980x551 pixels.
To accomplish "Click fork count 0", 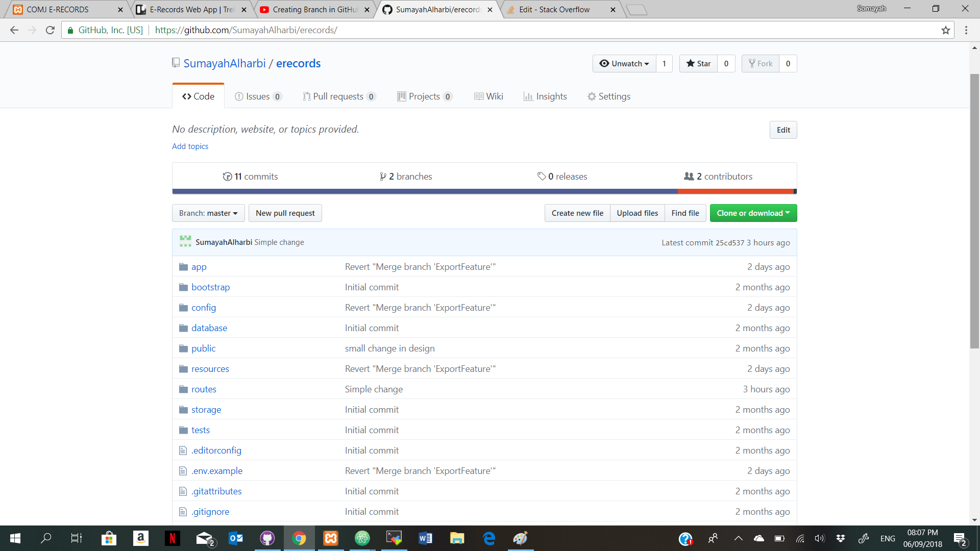I will (788, 63).
